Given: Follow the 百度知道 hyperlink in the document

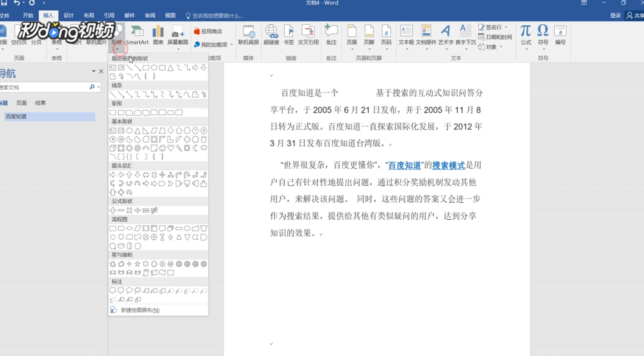Looking at the screenshot, I should pyautogui.click(x=405, y=166).
